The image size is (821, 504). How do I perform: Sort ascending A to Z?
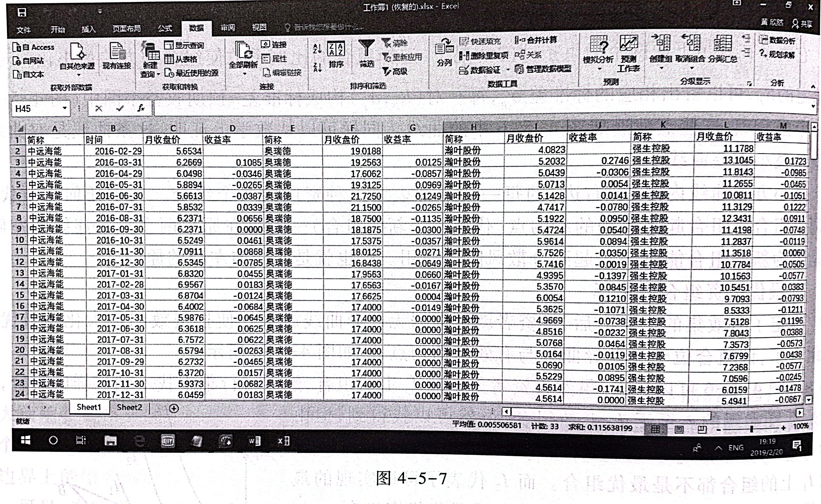(x=317, y=49)
